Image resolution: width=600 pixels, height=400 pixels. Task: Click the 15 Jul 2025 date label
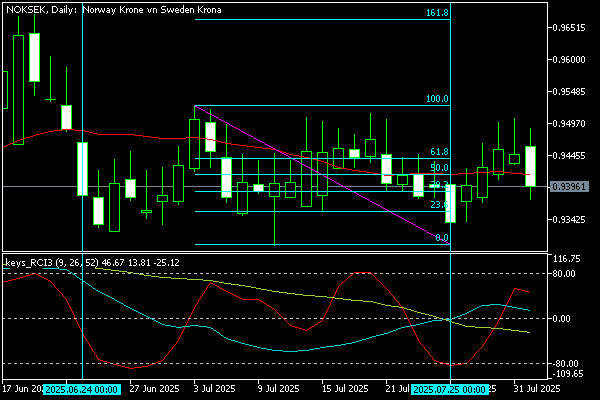click(345, 389)
